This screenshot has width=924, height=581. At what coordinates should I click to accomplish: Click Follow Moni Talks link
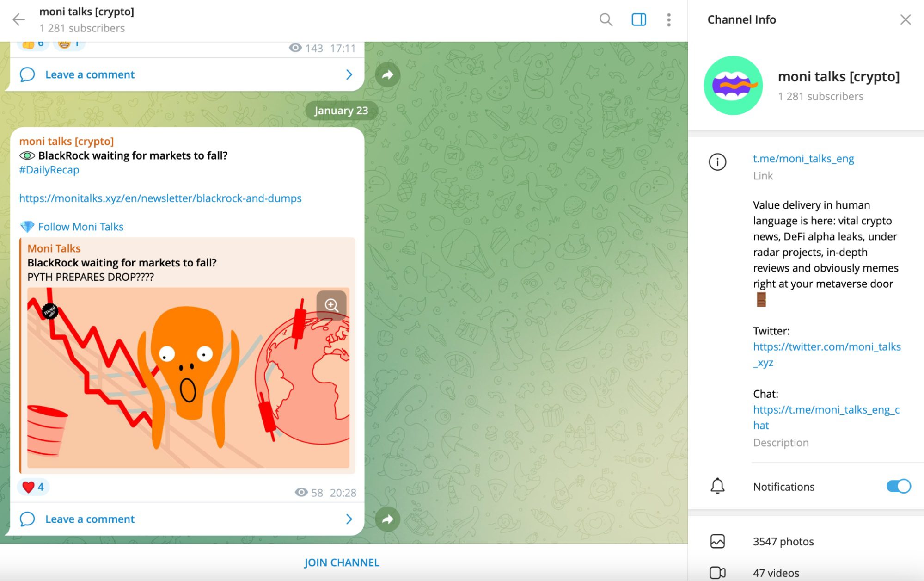tap(81, 227)
